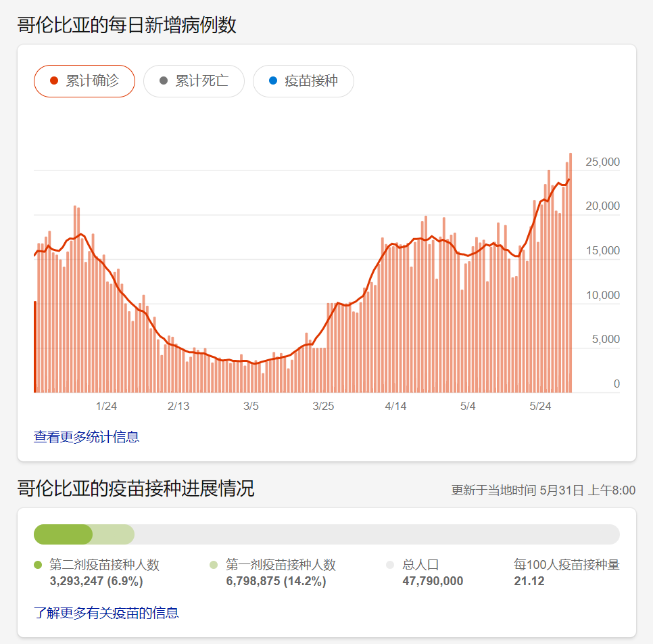Click the 每100人疫苗接种量 statistic
The width and height of the screenshot is (653, 644).
(566, 572)
